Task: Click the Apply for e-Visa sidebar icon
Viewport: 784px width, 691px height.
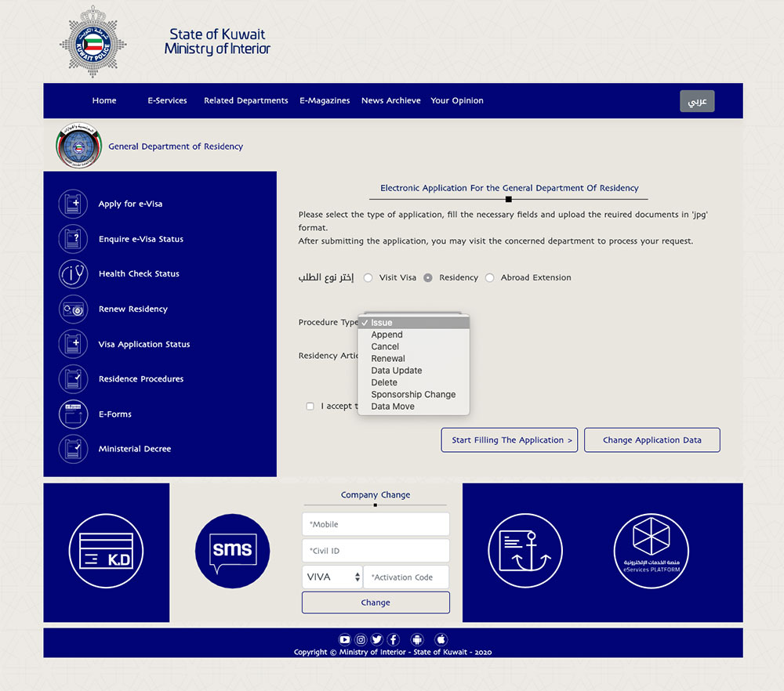Action: click(73, 204)
